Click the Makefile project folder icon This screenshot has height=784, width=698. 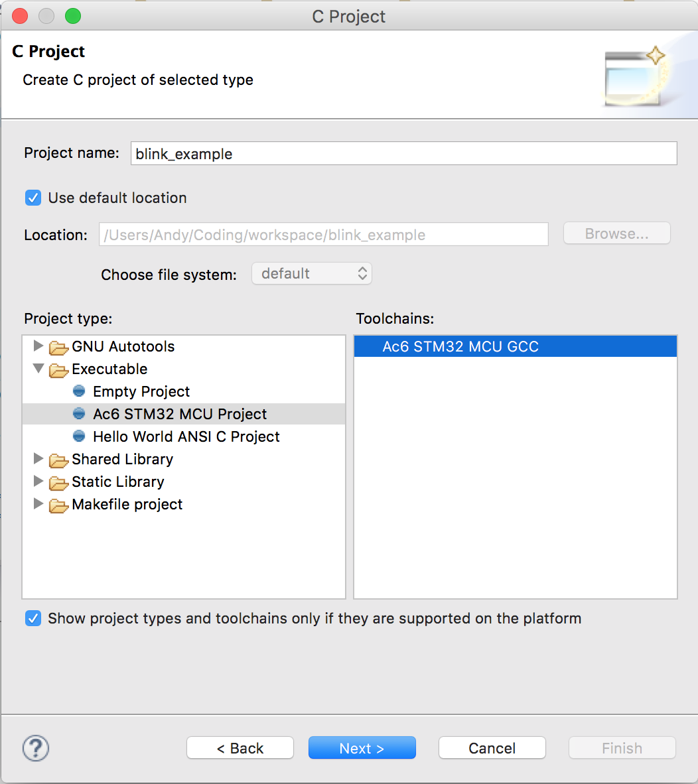point(58,505)
